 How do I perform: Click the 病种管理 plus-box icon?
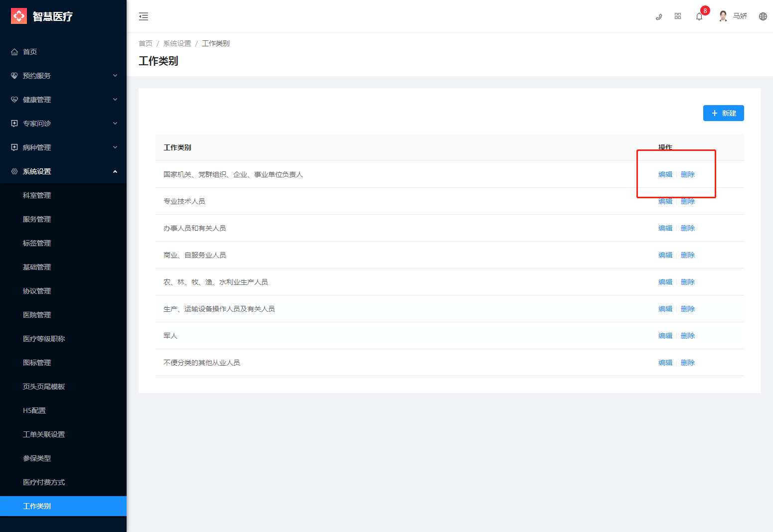click(14, 147)
